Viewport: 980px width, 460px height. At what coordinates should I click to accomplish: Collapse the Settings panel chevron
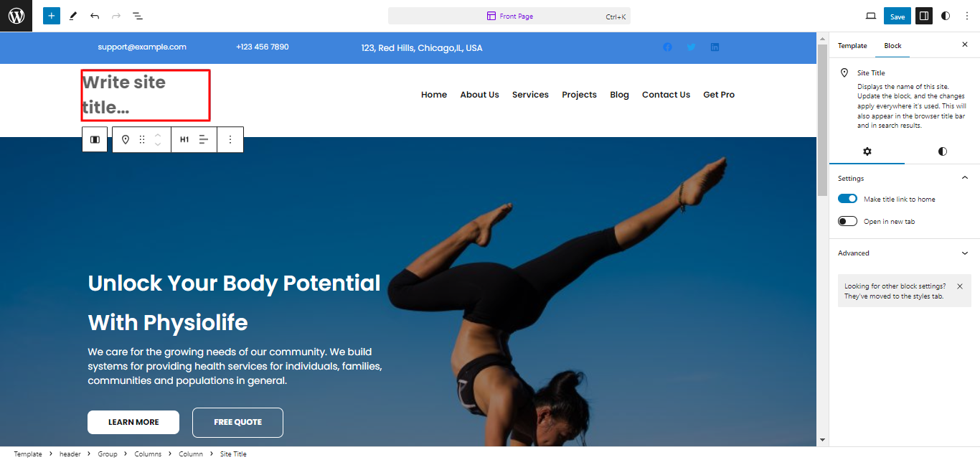[x=965, y=178]
